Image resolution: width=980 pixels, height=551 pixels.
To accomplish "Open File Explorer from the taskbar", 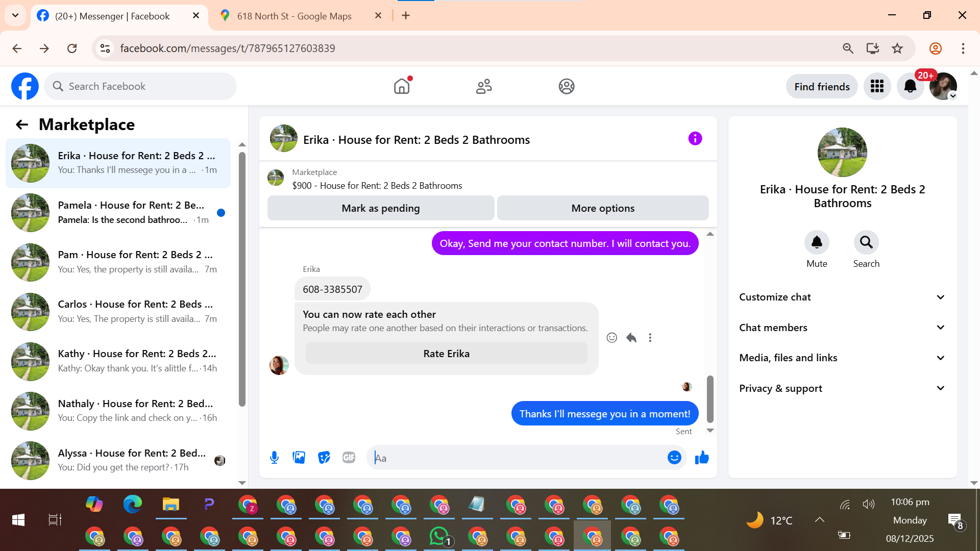I will (171, 505).
